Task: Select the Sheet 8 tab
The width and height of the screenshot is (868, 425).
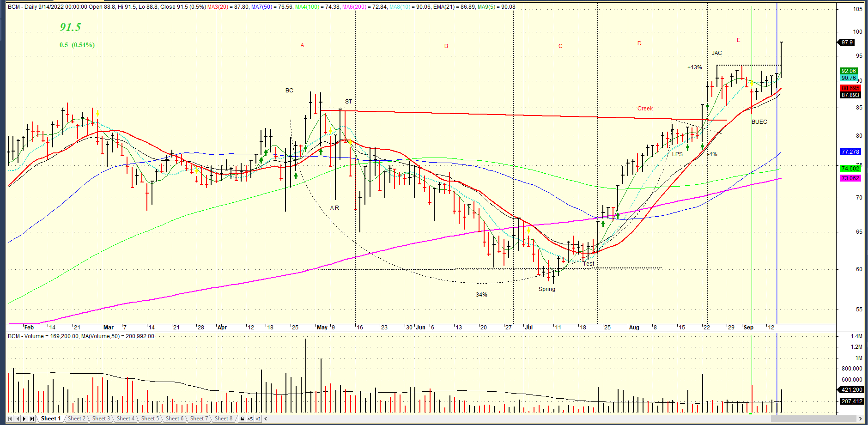Action: click(223, 419)
